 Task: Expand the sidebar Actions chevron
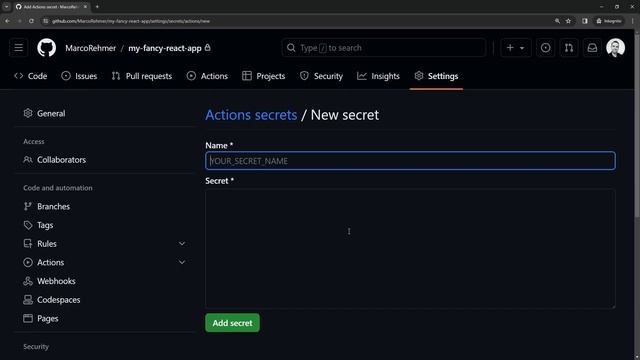click(x=182, y=262)
